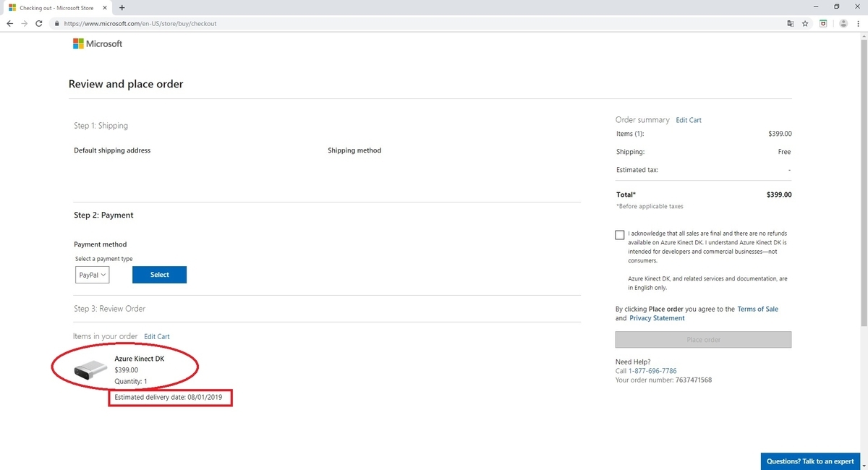The width and height of the screenshot is (868, 470).
Task: Check the no-refunds acknowledgment checkbox
Action: [620, 235]
